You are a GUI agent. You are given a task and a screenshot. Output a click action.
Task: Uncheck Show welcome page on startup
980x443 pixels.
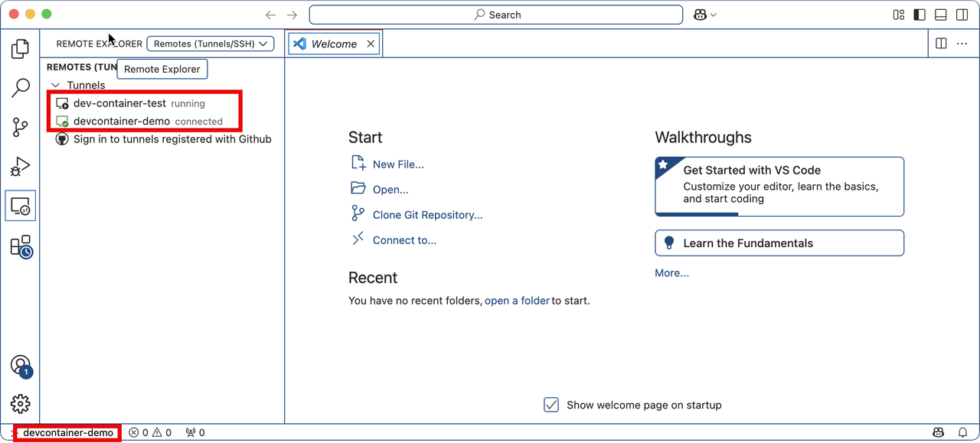(x=551, y=405)
